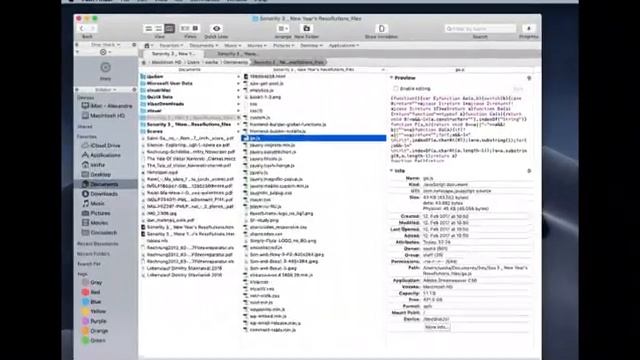This screenshot has height=360, width=640.
Task: Click the Filter by Name search field
Action: pyautogui.click(x=480, y=29)
